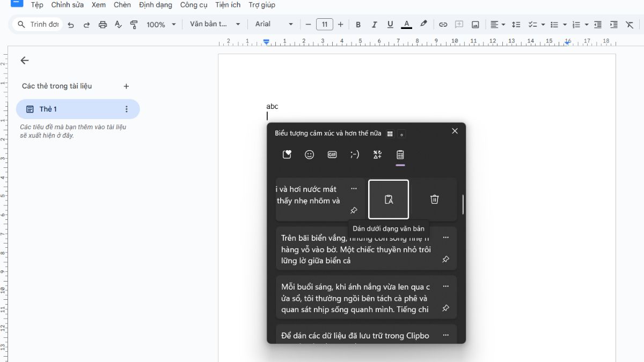
Task: Print the document with printer icon
Action: point(103,25)
